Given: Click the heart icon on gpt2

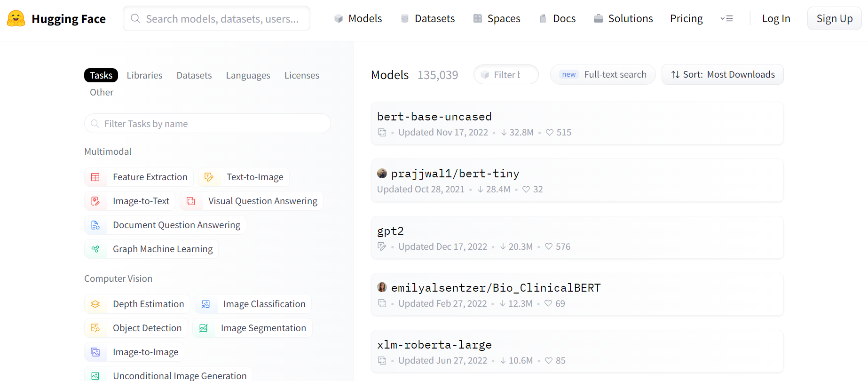Looking at the screenshot, I should coord(549,246).
